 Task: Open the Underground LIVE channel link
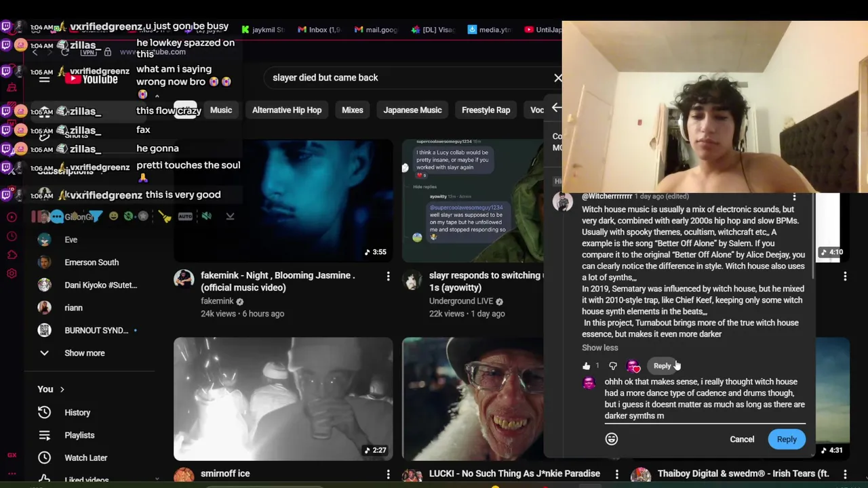pos(461,301)
